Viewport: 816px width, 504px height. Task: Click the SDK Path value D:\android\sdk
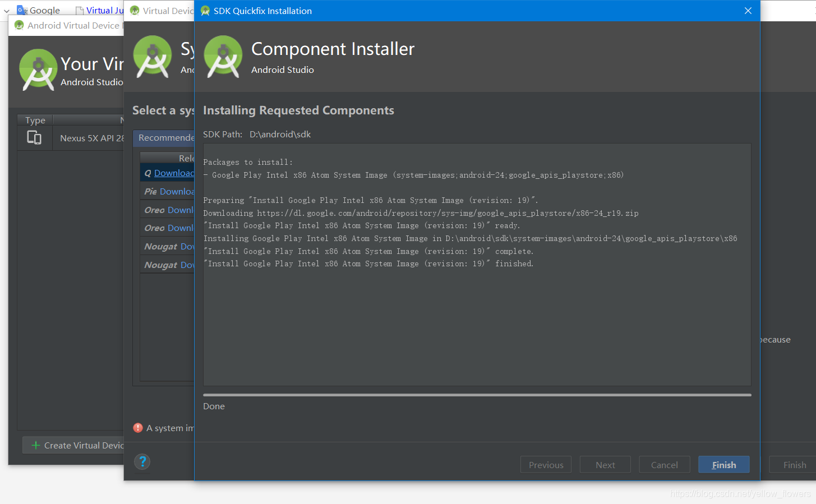pos(280,134)
